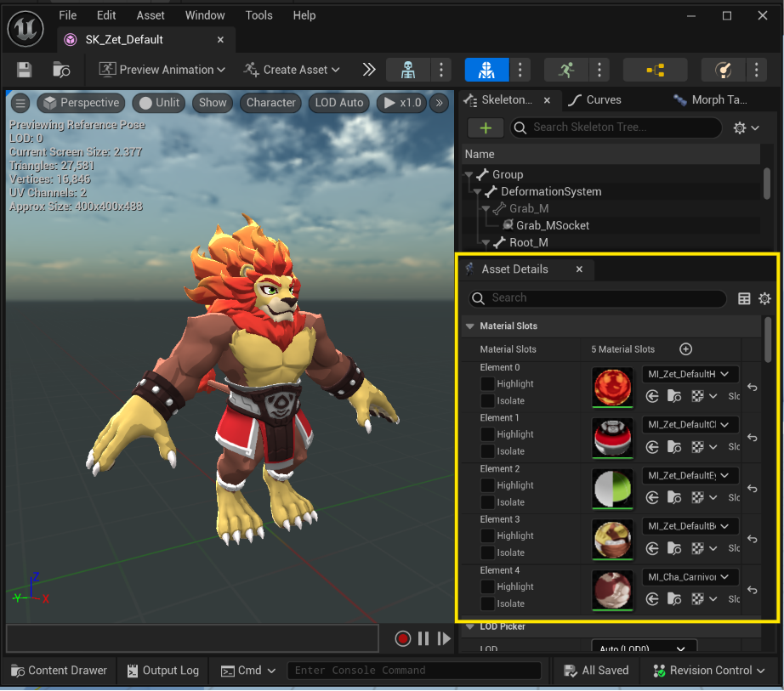Image resolution: width=784 pixels, height=691 pixels.
Task: Open the Create Asset dropdown
Action: [x=292, y=70]
